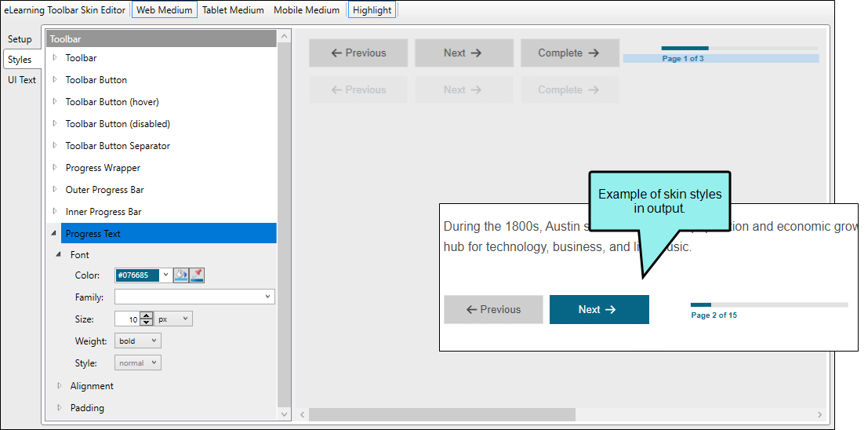Click the blue Next button in output example
Image resolution: width=868 pixels, height=430 pixels.
599,310
